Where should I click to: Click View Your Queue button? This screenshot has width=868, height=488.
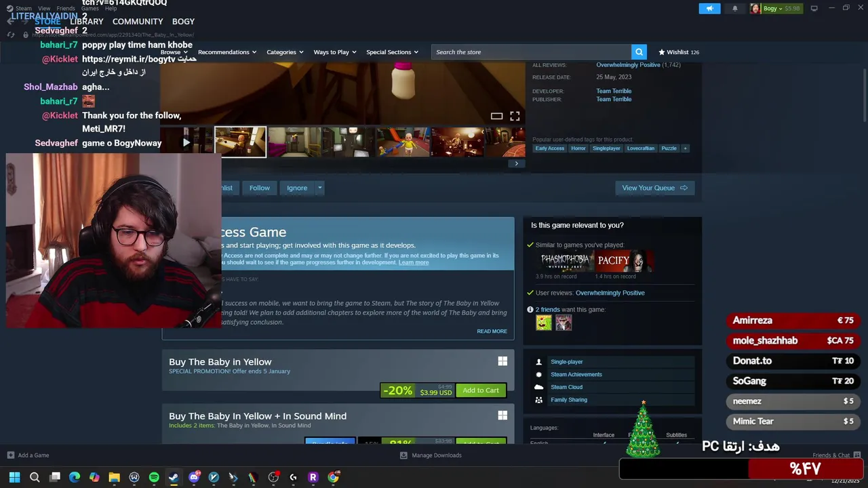(654, 188)
